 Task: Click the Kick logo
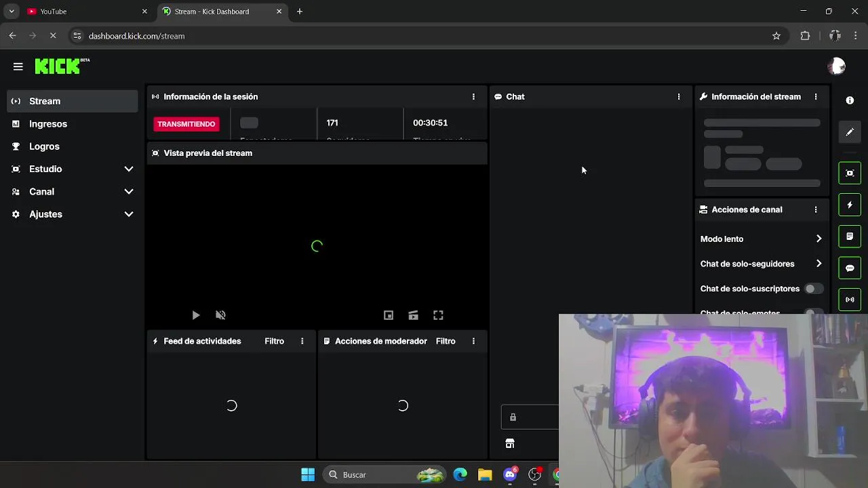point(62,66)
